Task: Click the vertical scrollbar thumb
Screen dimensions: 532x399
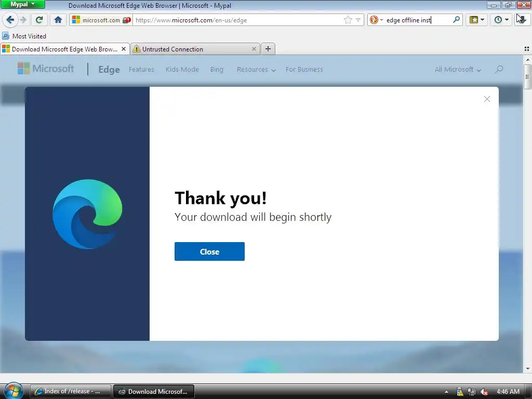Action: click(527, 77)
